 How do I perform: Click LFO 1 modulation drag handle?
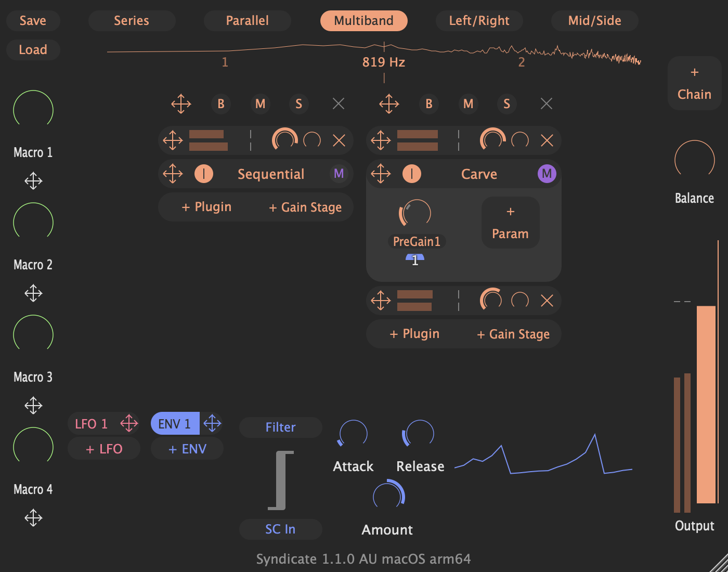click(x=129, y=423)
